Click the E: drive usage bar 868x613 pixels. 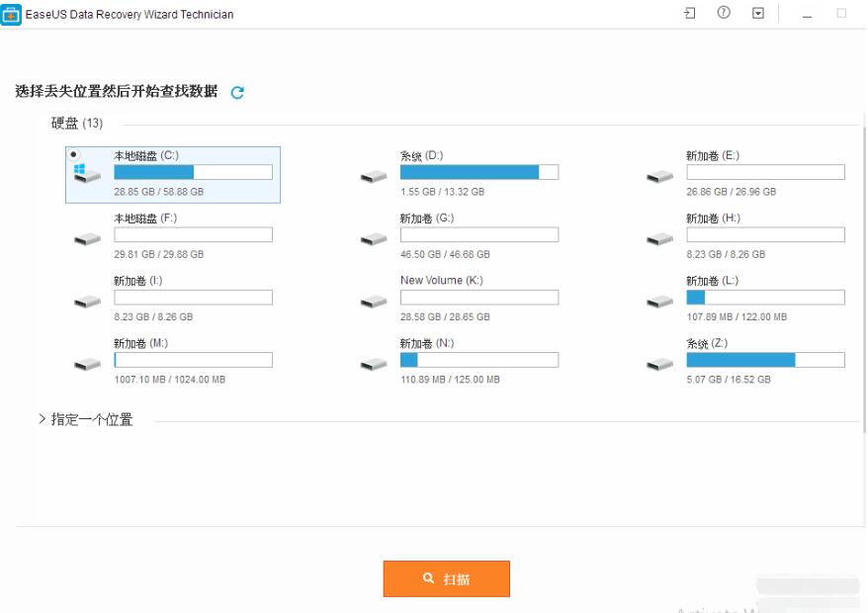(x=765, y=172)
